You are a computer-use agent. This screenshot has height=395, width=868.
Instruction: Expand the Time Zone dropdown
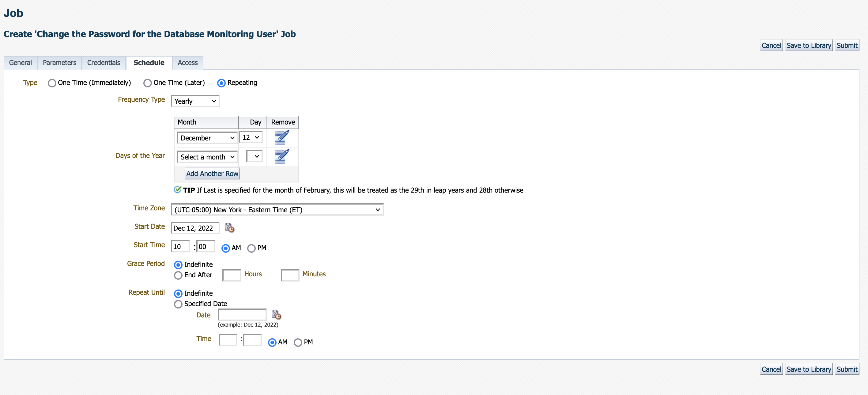coord(277,210)
